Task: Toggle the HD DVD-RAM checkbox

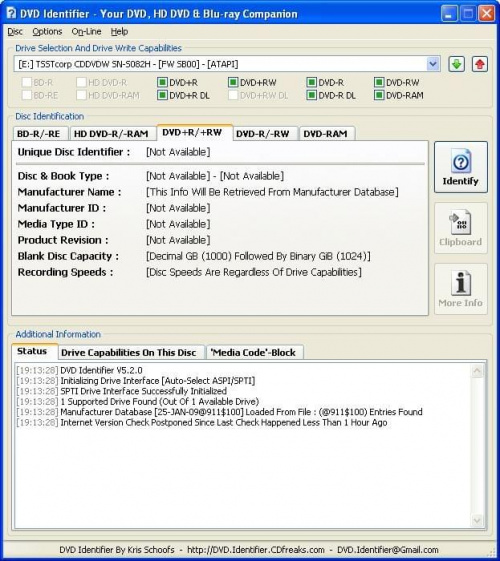Action: tap(81, 95)
